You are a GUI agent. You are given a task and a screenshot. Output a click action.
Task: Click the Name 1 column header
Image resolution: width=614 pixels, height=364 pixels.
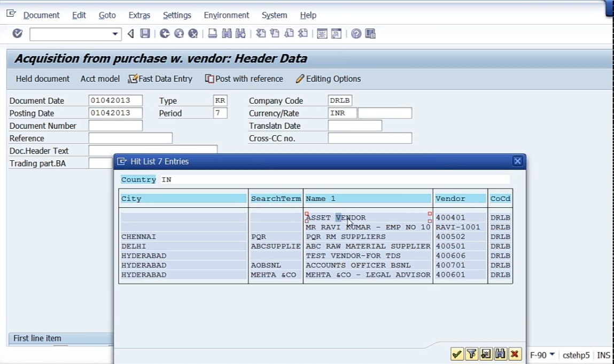coord(368,199)
